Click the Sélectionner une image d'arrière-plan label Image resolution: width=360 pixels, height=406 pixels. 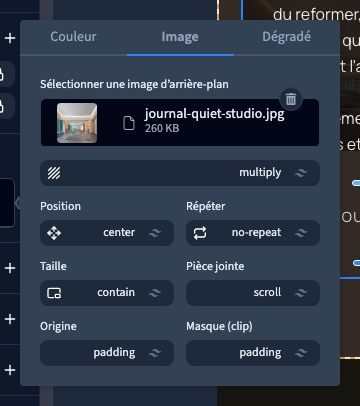click(134, 84)
